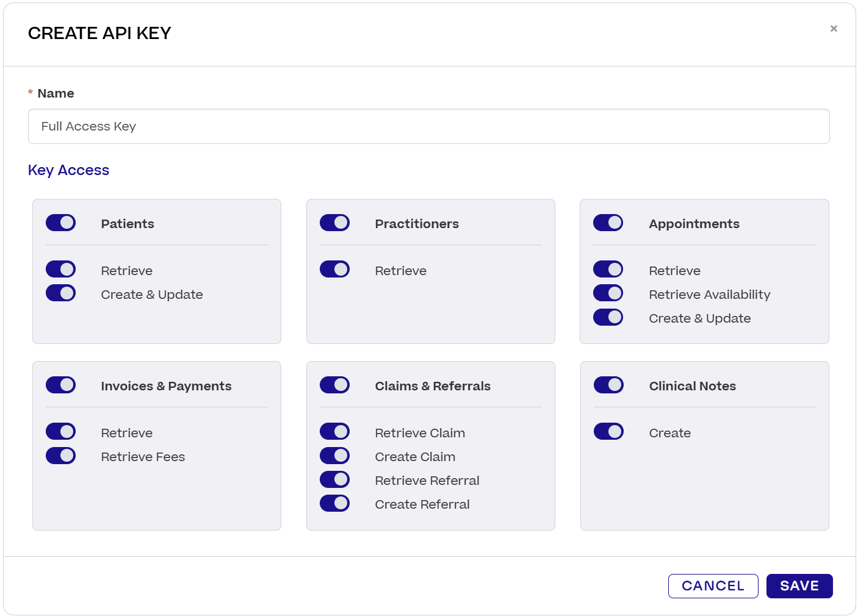Toggle Retrieve under Invoices & Payments
The image size is (858, 616).
60,431
